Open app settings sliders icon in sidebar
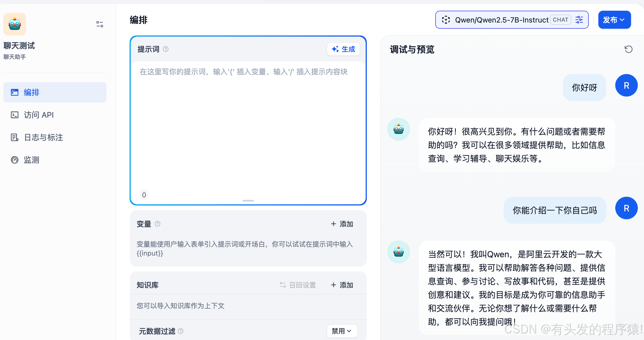This screenshot has height=340, width=644. click(x=99, y=24)
